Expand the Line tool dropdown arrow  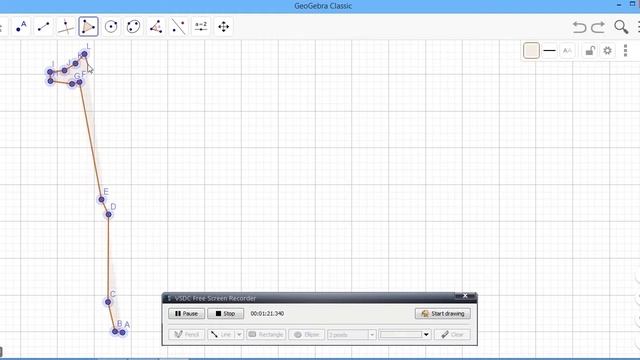[x=239, y=335]
